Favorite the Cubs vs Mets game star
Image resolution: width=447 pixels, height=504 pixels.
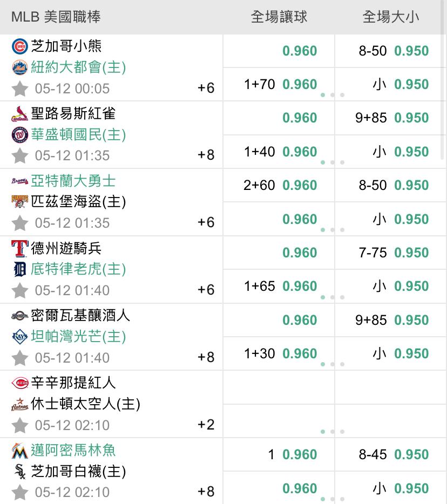20,88
